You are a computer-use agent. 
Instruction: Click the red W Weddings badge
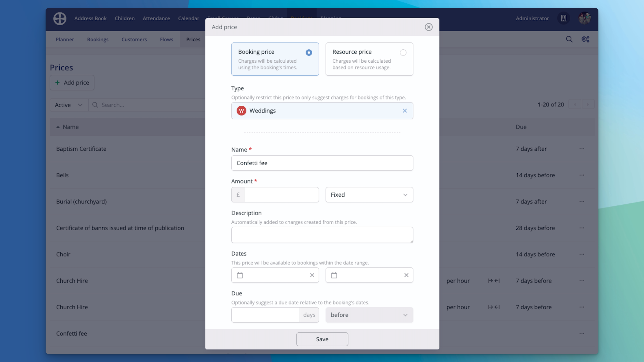pos(241,111)
